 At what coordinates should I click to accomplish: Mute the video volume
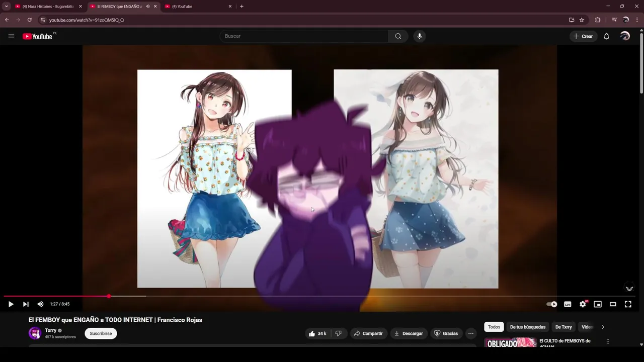coord(40,304)
